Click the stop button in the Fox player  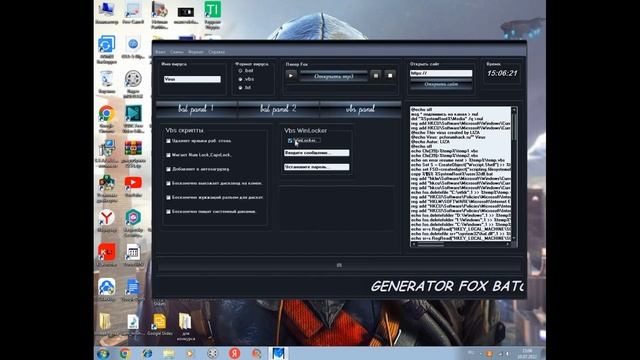click(390, 76)
